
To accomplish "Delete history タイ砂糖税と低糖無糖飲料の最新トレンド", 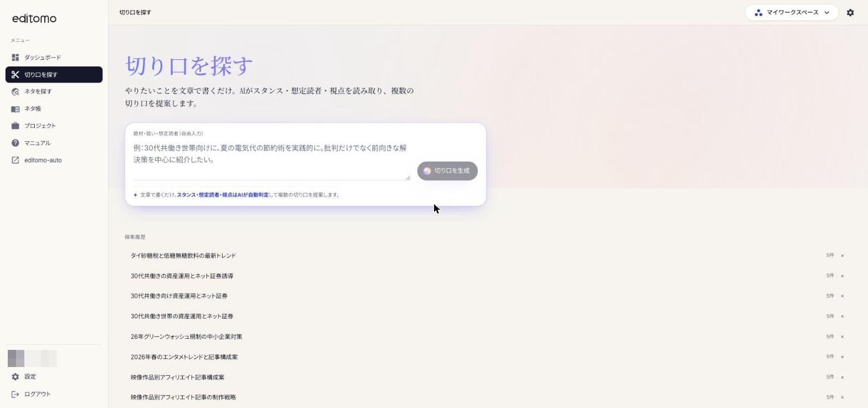I will pos(842,256).
